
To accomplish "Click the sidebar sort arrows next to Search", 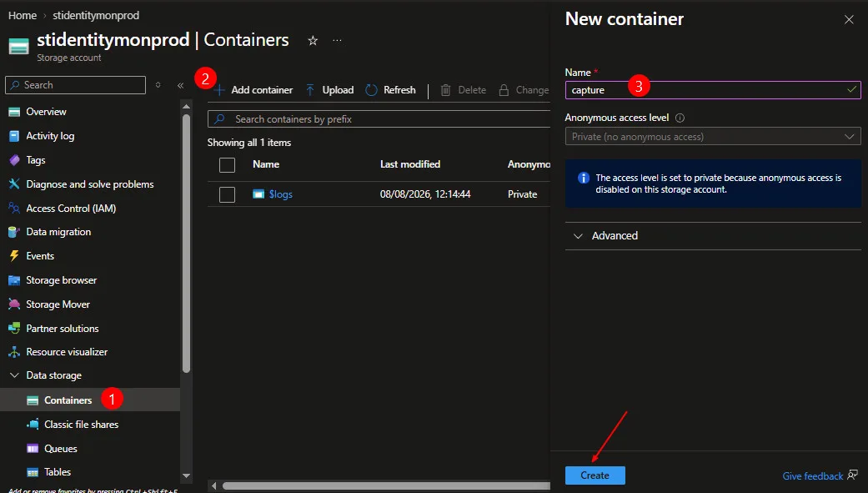I will [x=158, y=85].
